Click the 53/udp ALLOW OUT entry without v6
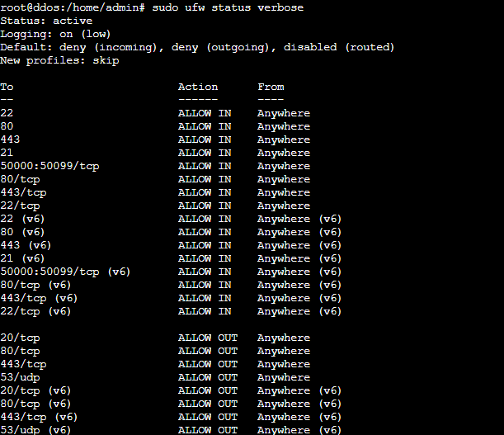 click(x=20, y=377)
